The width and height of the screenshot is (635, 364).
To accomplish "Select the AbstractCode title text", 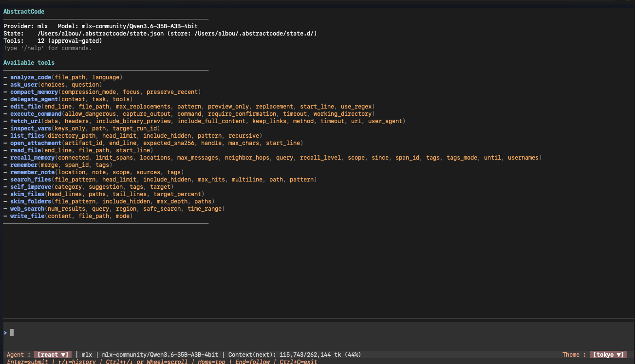I will (24, 12).
